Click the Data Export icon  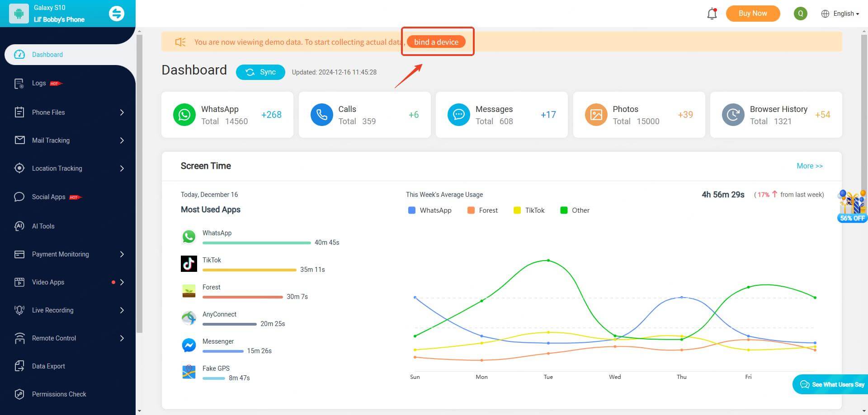[x=19, y=366]
